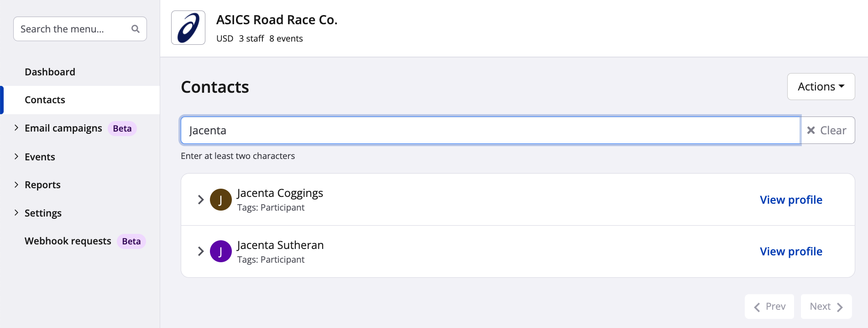Expand Jacenta Coggings contact row
The image size is (868, 328).
tap(200, 200)
